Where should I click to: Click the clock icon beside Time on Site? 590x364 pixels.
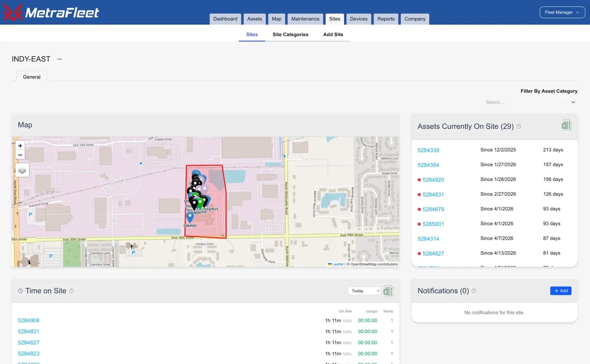click(x=20, y=291)
